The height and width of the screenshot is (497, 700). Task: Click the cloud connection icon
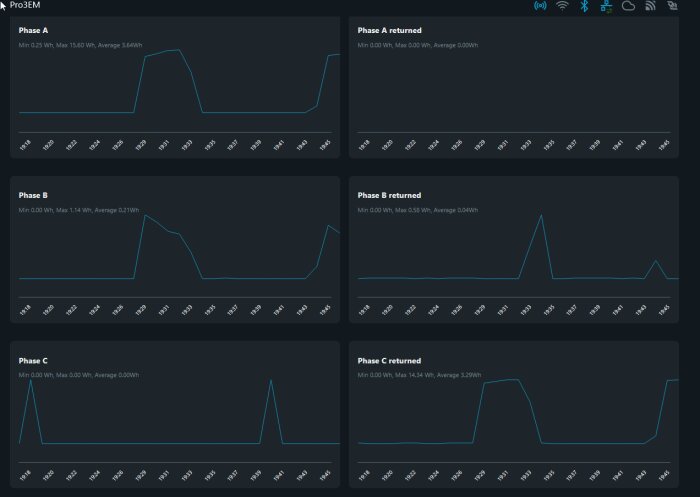tap(628, 6)
